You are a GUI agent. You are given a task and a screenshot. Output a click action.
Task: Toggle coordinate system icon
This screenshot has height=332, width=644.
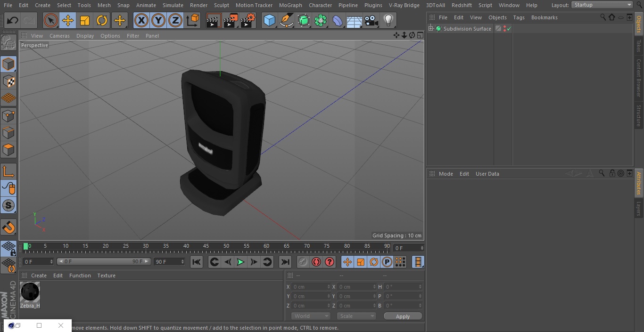[x=193, y=20]
